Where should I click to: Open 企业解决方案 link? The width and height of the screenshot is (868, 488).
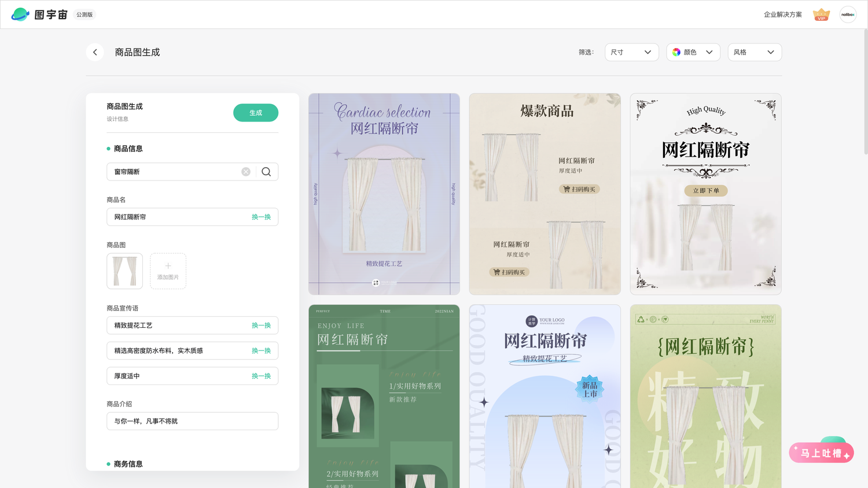pyautogui.click(x=782, y=14)
